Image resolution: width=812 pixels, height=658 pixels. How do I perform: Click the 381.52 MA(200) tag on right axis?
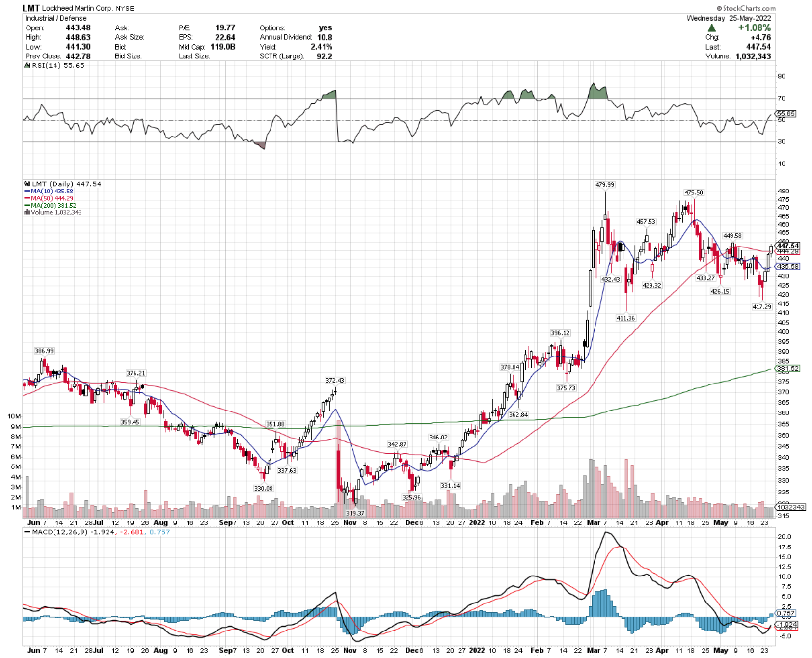click(788, 368)
